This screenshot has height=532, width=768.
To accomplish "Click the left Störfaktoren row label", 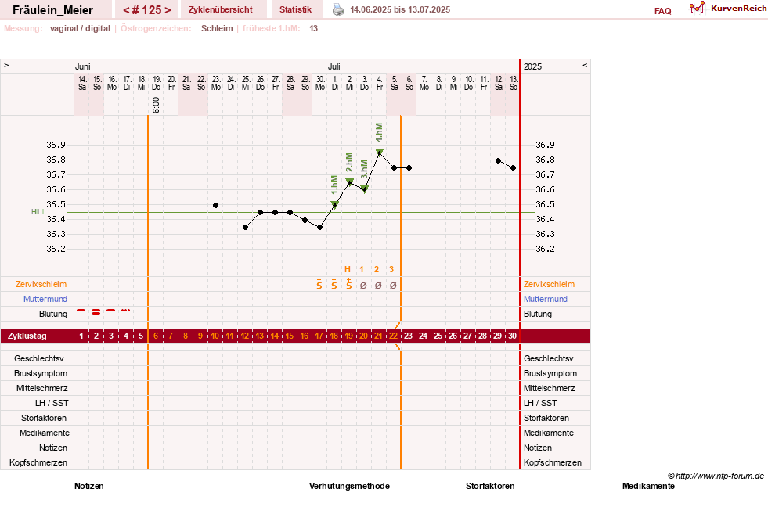I will tap(44, 418).
